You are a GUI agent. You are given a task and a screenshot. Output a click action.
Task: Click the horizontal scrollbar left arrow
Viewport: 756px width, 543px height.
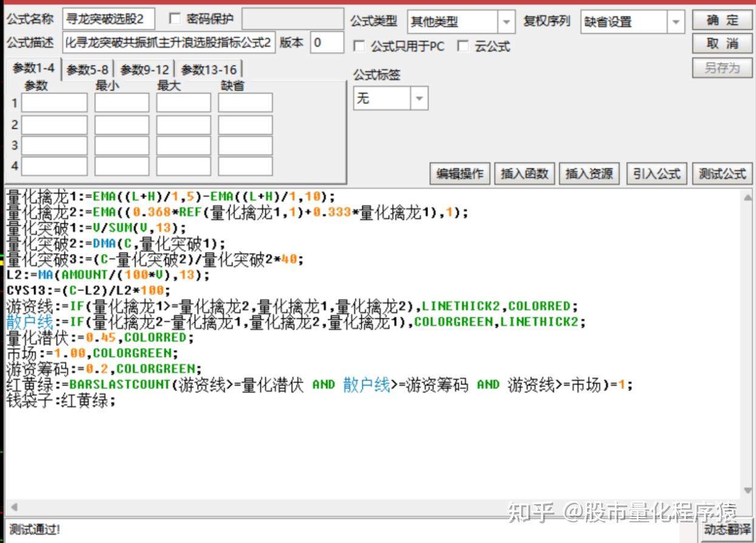point(13,507)
